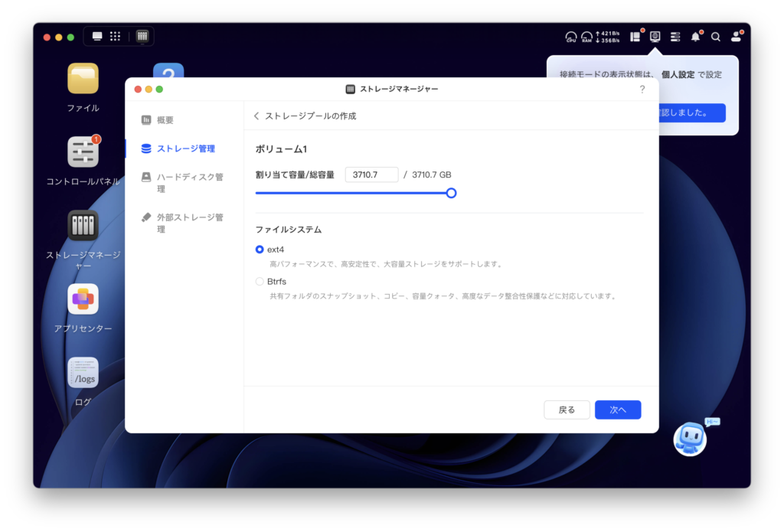Click the help question mark in Storage Manager

[x=642, y=89]
